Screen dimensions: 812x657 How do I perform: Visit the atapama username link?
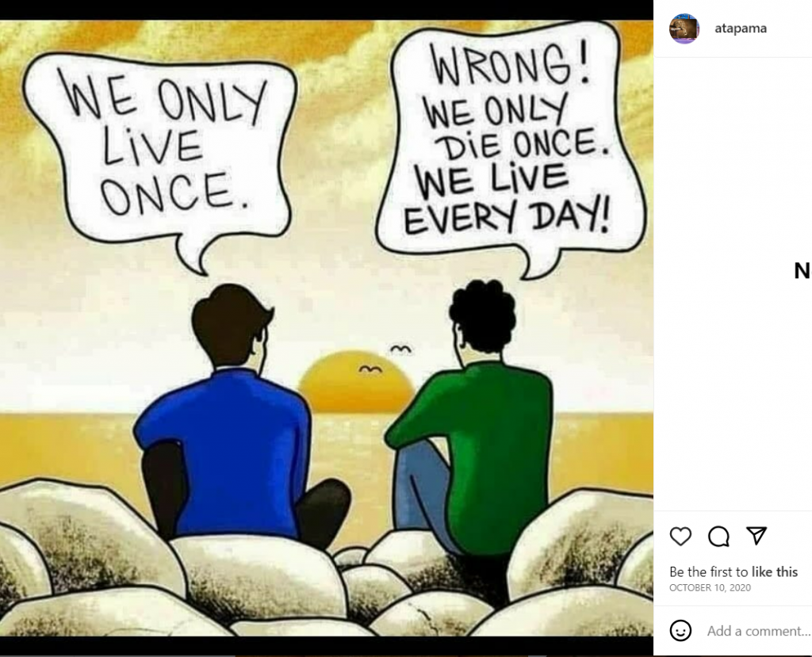(741, 29)
